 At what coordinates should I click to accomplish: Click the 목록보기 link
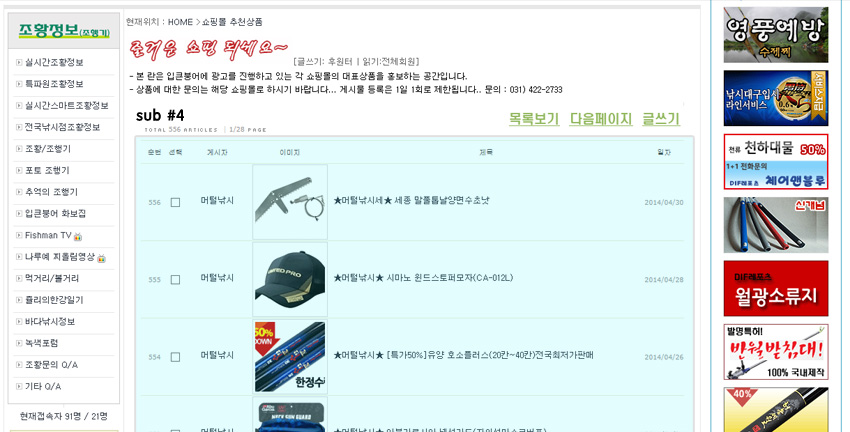coord(534,119)
